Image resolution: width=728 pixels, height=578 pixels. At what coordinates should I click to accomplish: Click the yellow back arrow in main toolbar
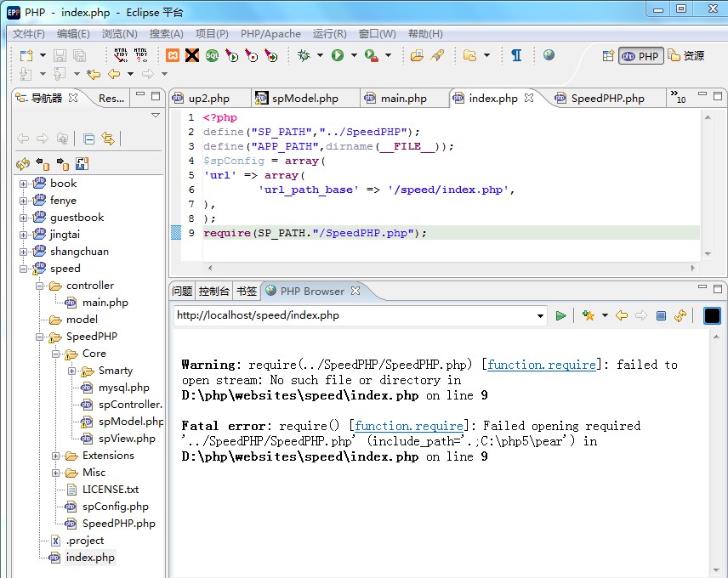click(114, 74)
